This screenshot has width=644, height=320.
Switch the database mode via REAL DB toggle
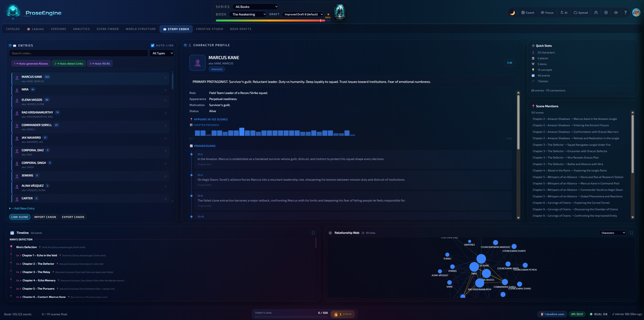click(x=599, y=314)
